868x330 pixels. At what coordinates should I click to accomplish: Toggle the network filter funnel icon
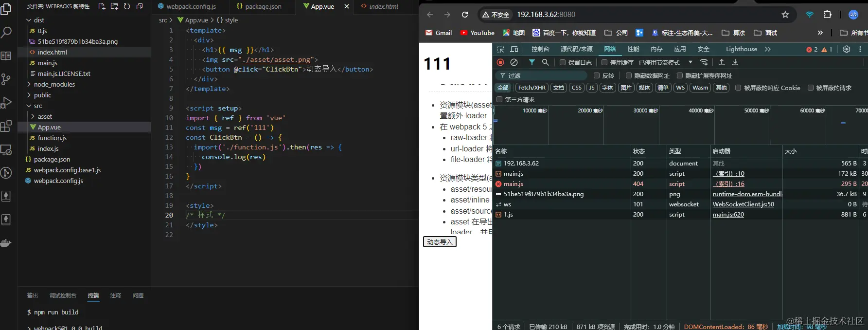[532, 62]
